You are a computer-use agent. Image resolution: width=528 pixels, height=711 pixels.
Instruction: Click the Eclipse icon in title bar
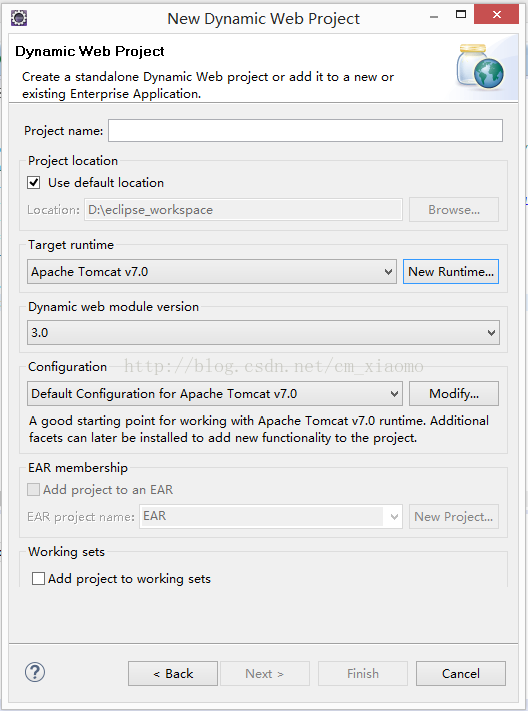[x=19, y=18]
